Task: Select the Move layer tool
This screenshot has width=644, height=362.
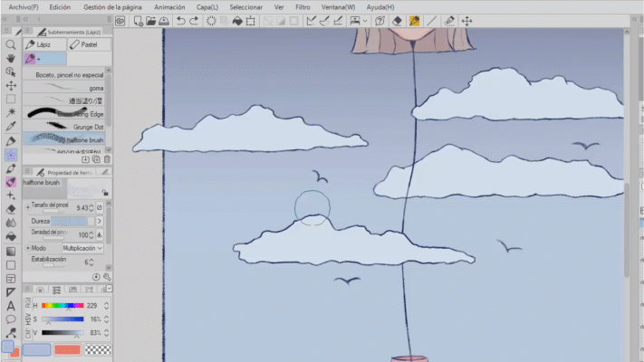Action: (x=11, y=85)
